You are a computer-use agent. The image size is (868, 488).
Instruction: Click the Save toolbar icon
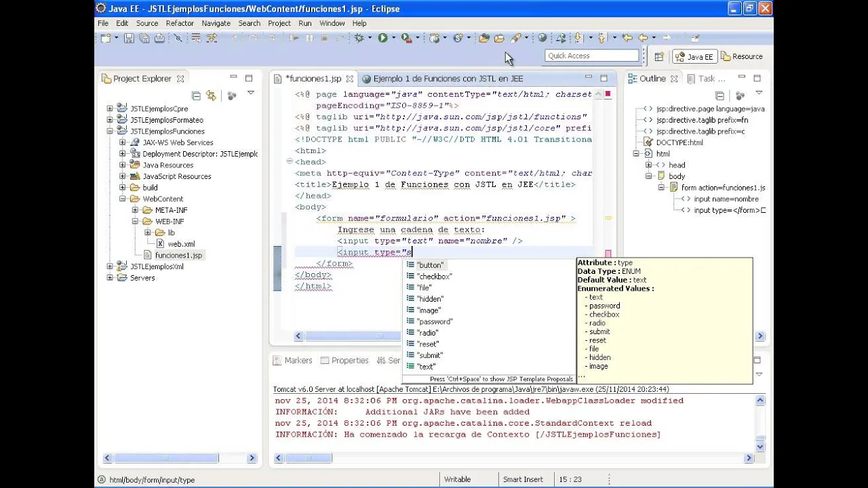[x=129, y=39]
